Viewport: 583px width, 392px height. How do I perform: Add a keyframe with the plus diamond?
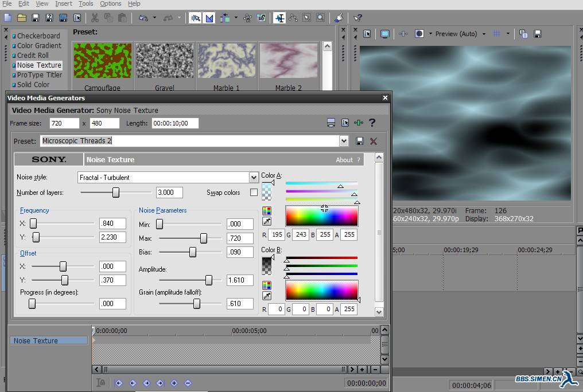point(174,383)
